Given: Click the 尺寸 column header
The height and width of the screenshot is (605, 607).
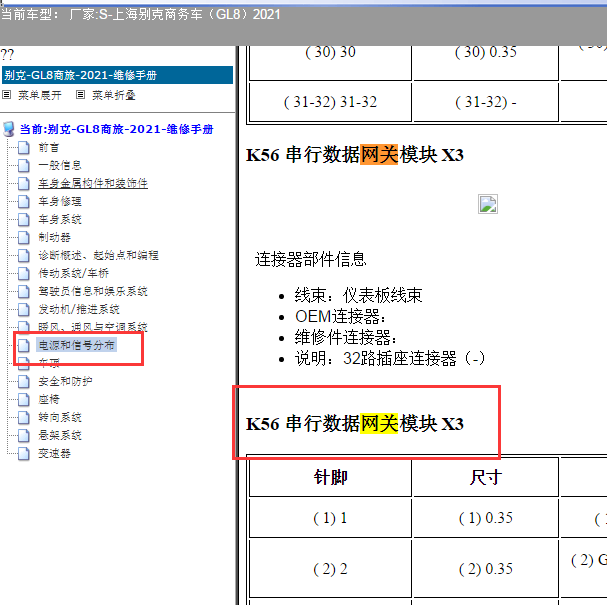Looking at the screenshot, I should (486, 477).
